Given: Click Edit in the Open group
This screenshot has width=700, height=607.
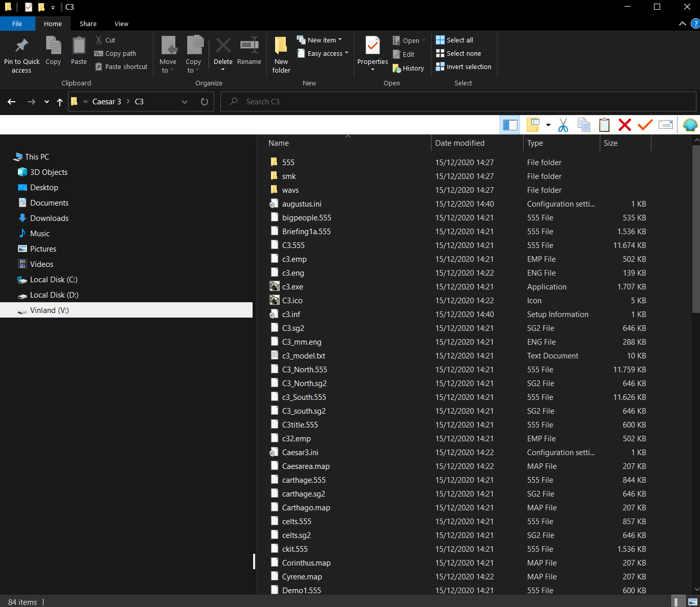Looking at the screenshot, I should click(403, 54).
